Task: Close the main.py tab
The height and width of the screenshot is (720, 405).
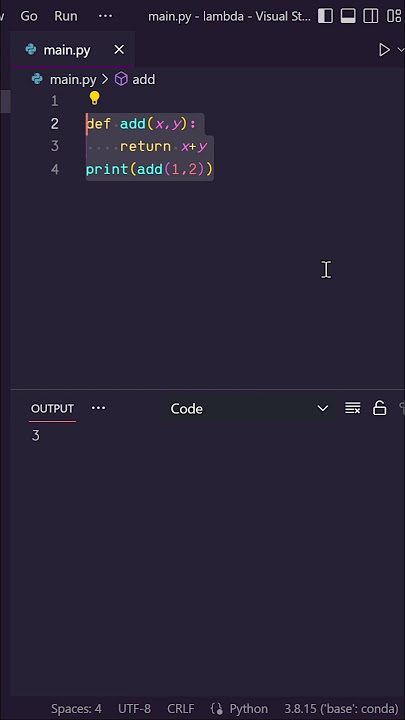Action: [119, 50]
